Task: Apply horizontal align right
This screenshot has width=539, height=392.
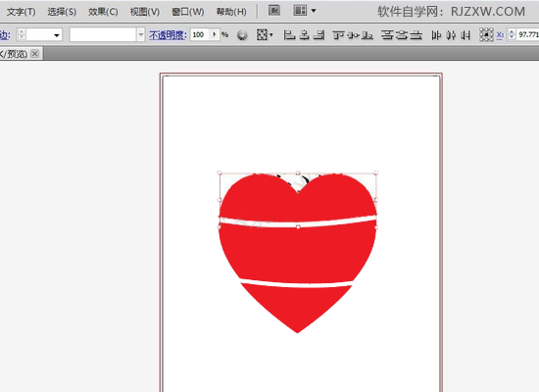Action: [318, 34]
